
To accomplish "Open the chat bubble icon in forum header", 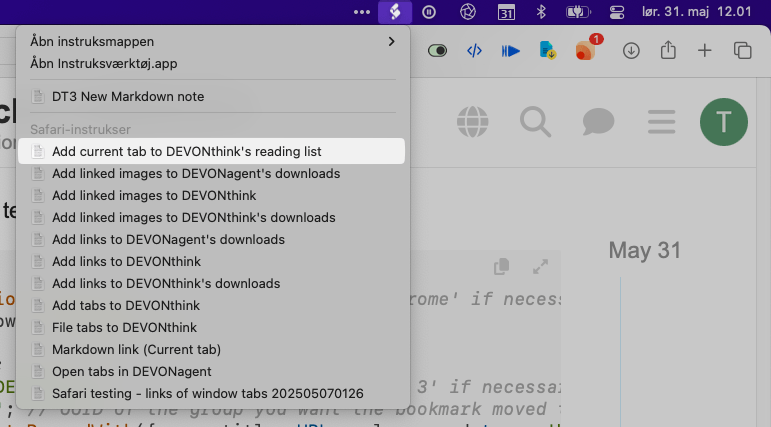I will (x=598, y=122).
